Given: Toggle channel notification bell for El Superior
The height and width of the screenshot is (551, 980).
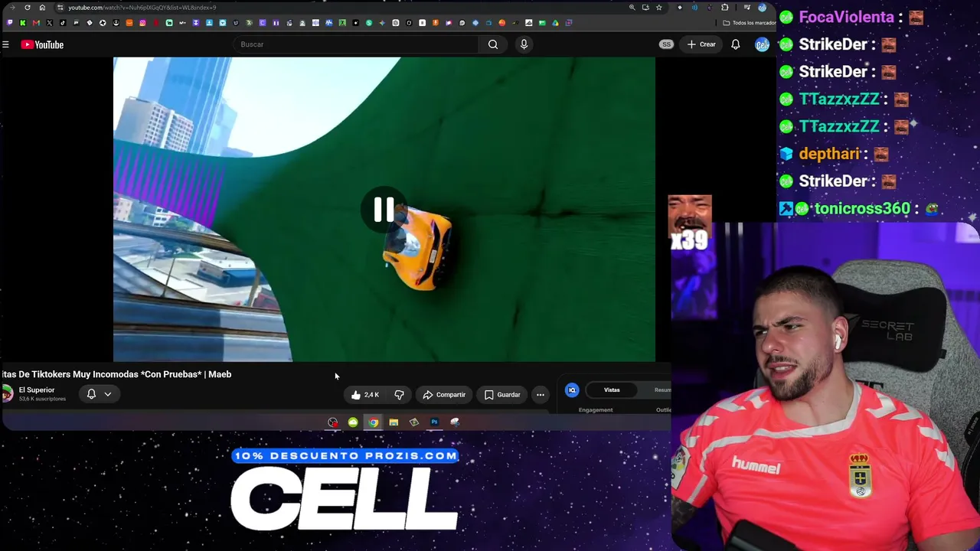Looking at the screenshot, I should [91, 394].
